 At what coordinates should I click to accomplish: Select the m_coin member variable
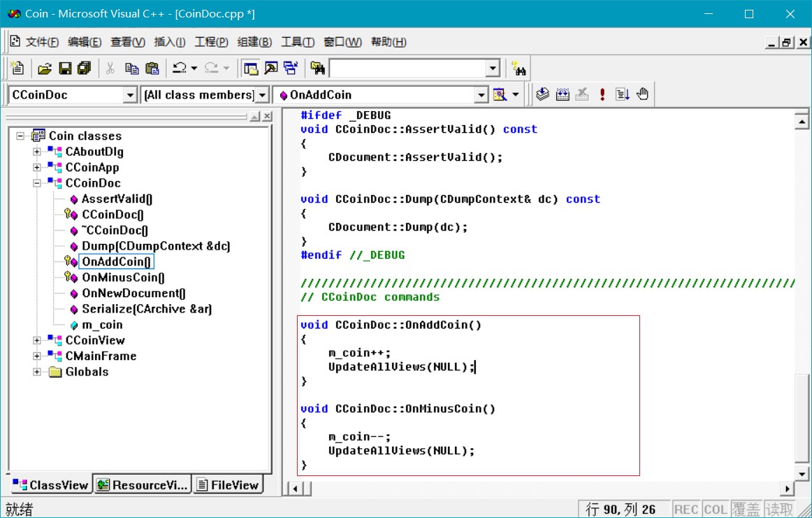tap(102, 325)
